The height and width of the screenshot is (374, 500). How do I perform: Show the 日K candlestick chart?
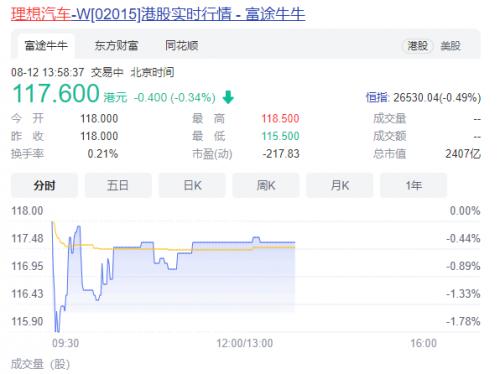[192, 185]
